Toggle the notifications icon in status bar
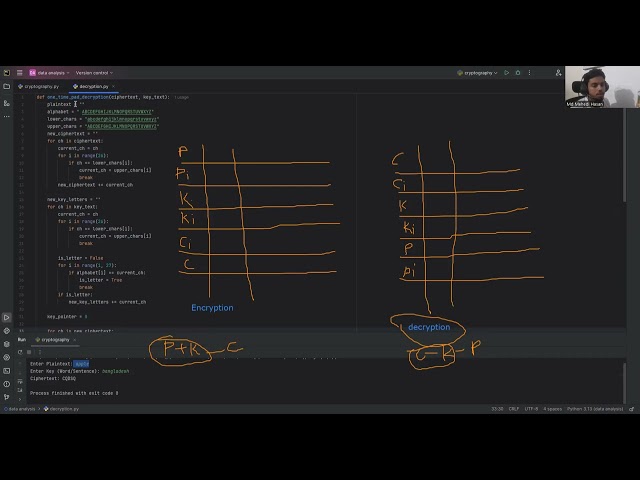This screenshot has width=640, height=480. tap(631, 409)
